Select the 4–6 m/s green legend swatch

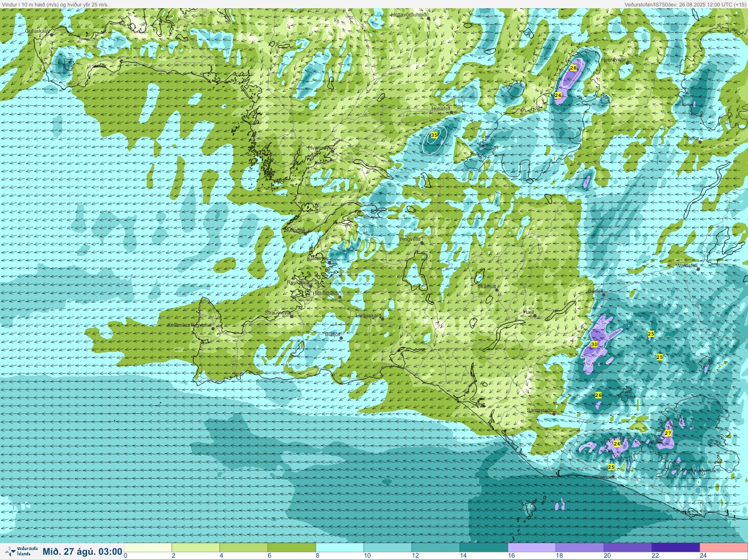point(244,548)
